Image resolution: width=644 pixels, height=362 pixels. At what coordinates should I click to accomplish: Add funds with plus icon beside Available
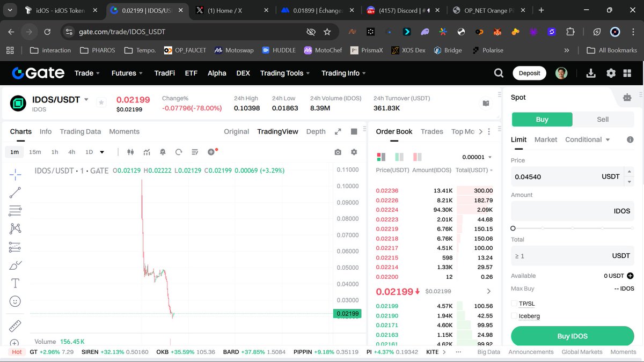coord(630,276)
